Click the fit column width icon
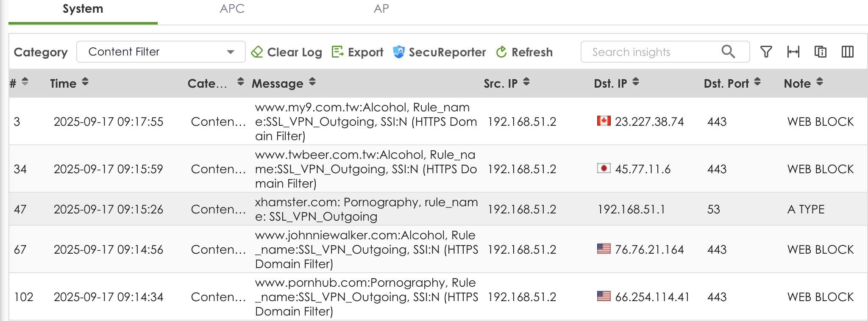Screen dimensions: 868x321 [x=793, y=52]
